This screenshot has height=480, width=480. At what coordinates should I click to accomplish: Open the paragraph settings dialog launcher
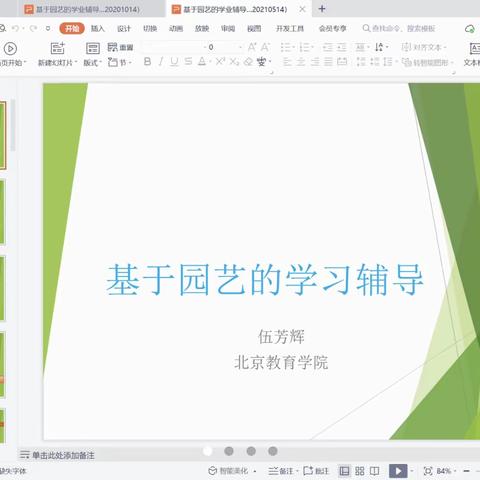[x=454, y=72]
